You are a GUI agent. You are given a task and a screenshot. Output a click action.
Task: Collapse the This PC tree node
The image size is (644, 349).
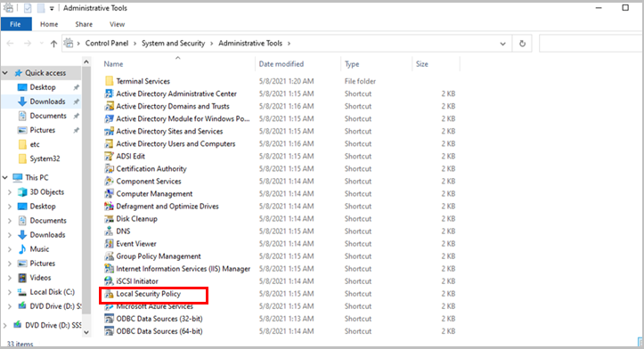tap(5, 178)
